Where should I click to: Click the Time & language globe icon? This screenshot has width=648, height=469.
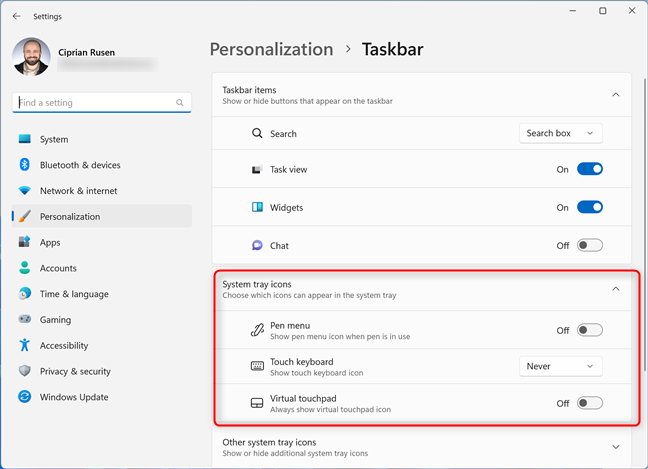(25, 293)
